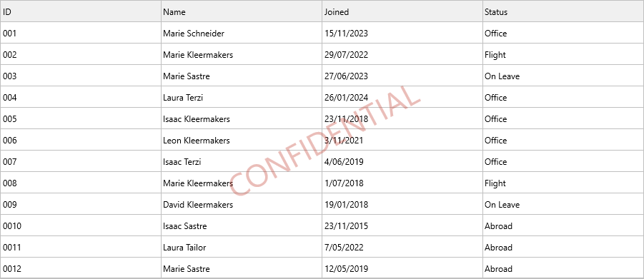Select the Marie Schneider name cell

(242, 34)
